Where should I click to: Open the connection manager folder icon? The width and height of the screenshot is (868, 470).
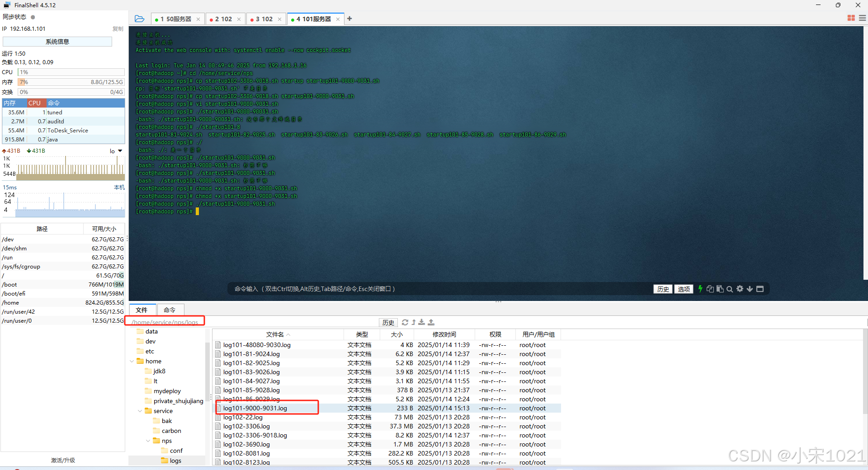click(139, 19)
